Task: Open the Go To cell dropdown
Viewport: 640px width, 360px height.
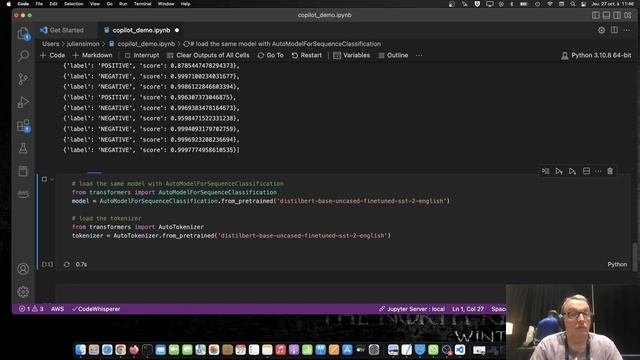Action: (270, 56)
